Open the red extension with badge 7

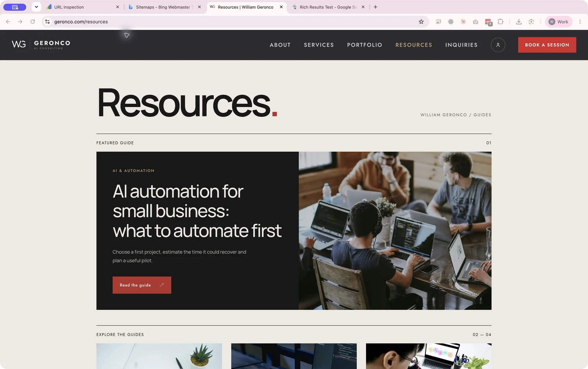coord(488,22)
